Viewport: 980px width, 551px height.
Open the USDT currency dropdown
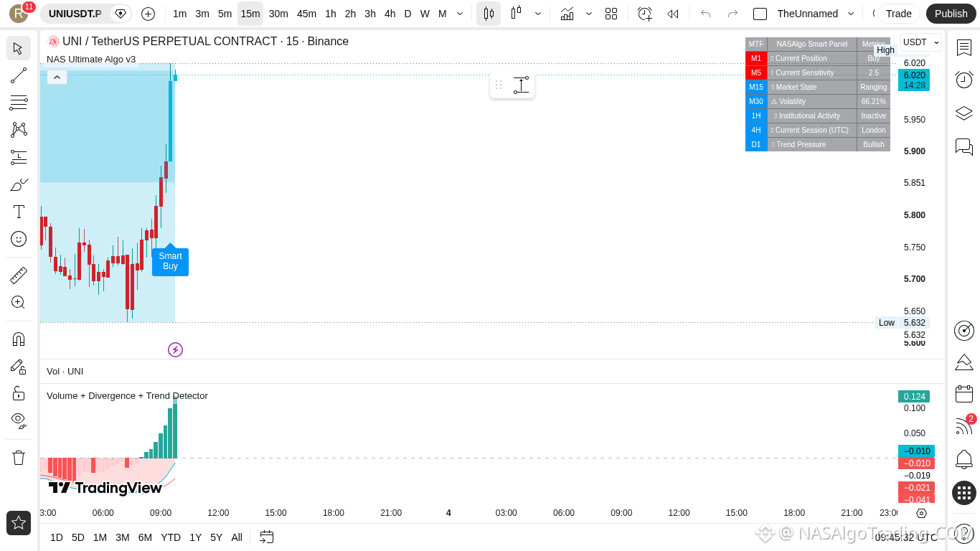point(920,42)
